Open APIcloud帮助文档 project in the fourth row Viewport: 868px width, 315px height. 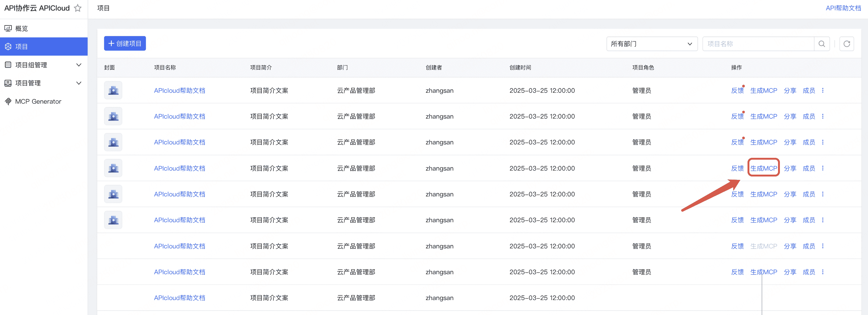(179, 168)
